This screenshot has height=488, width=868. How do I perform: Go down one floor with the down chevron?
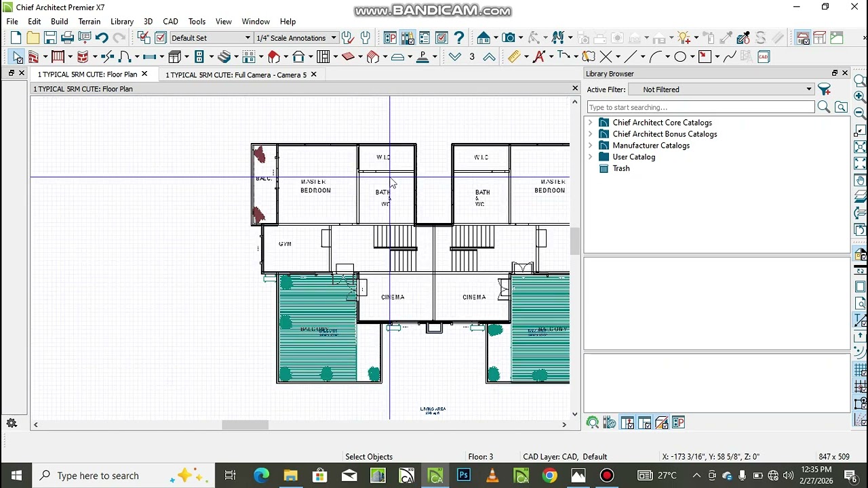click(x=455, y=57)
